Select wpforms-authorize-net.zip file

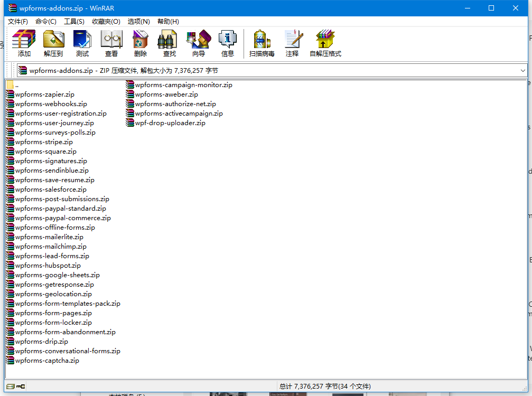click(x=171, y=104)
